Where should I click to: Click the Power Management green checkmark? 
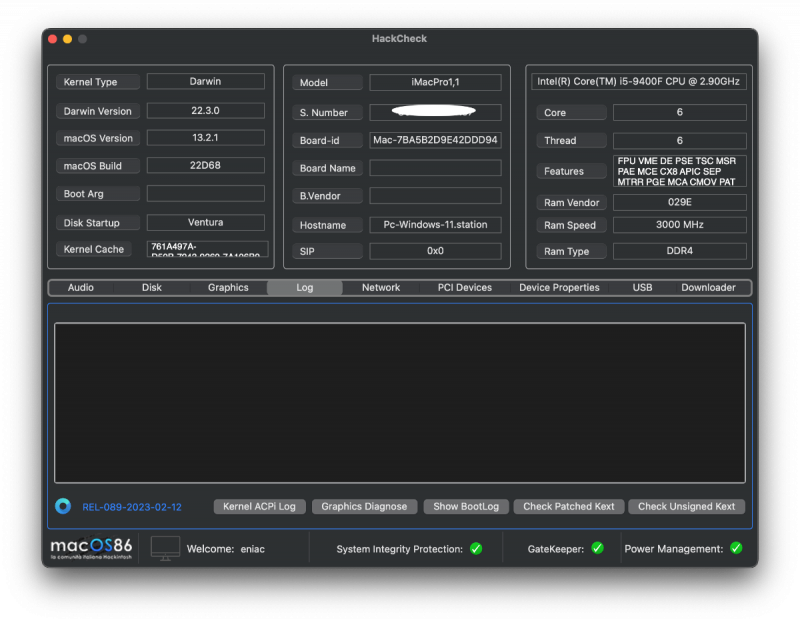736,548
